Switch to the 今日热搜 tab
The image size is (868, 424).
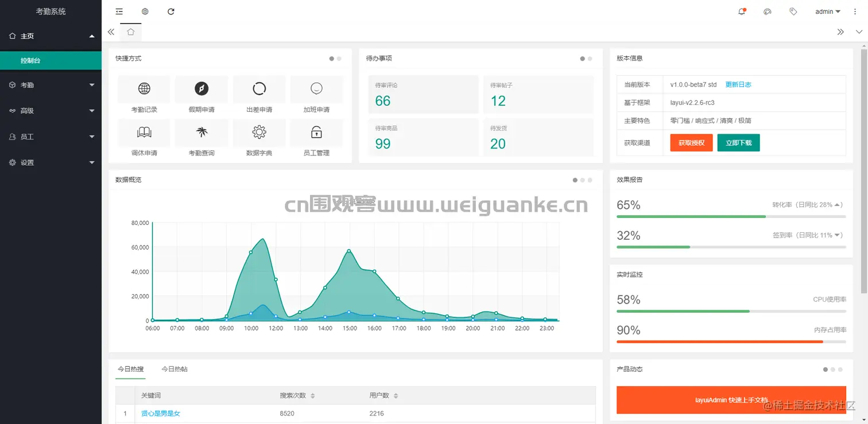130,369
